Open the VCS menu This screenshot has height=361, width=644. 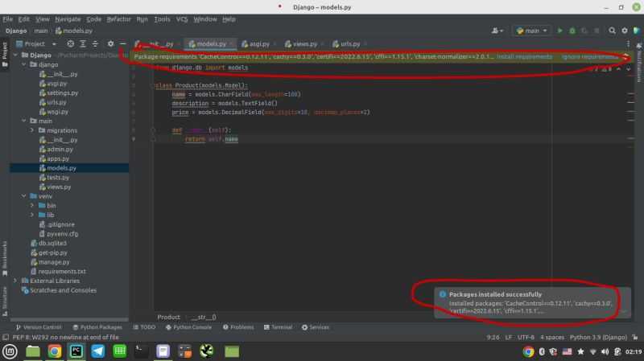(x=182, y=19)
